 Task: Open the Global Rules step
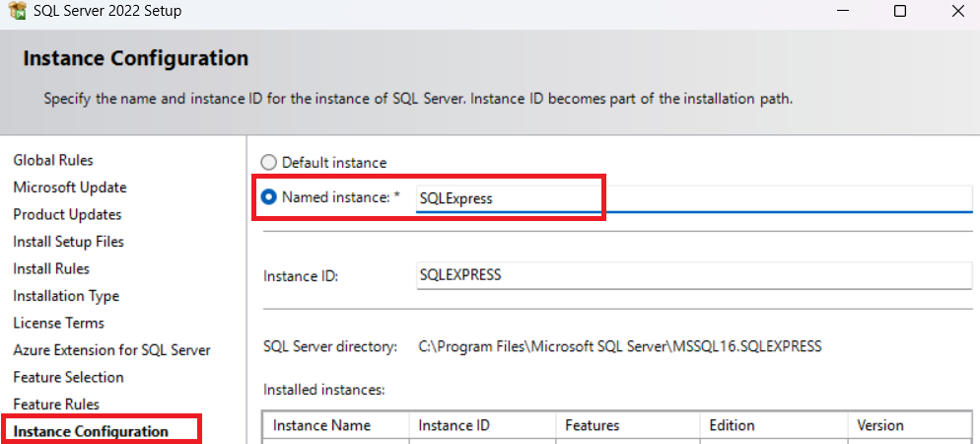pyautogui.click(x=53, y=160)
